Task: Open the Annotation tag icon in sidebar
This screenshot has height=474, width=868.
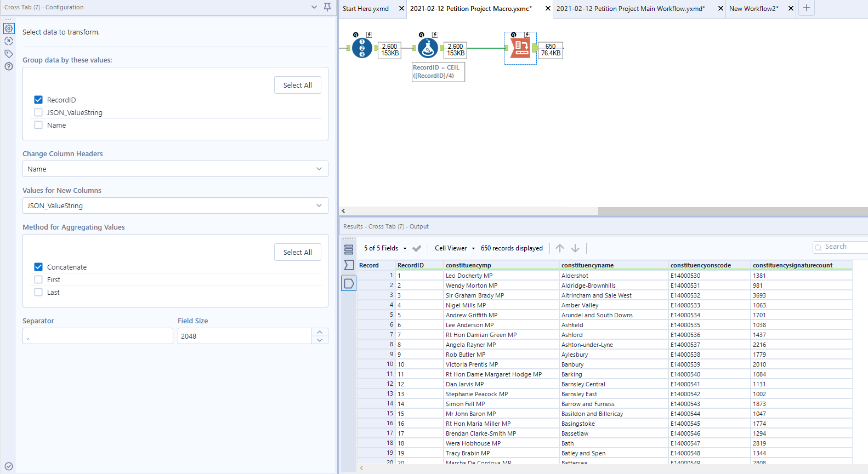Action: tap(9, 54)
